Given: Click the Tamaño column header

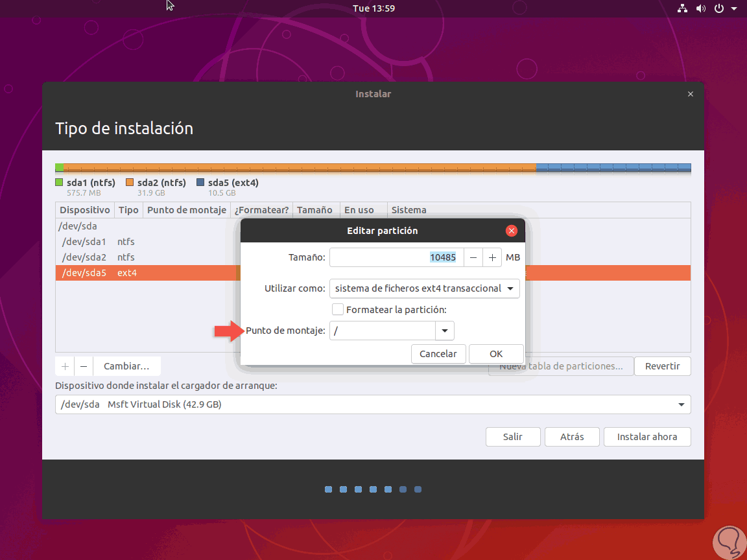Looking at the screenshot, I should pyautogui.click(x=315, y=210).
